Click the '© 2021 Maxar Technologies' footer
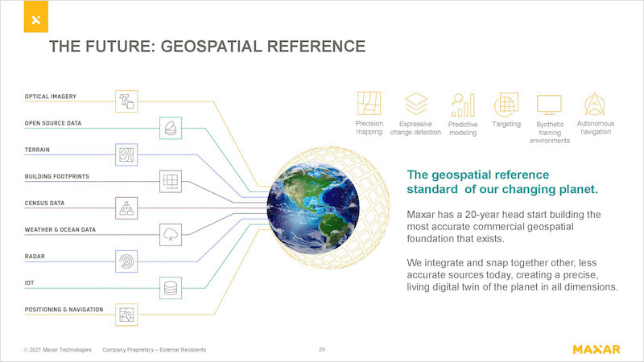644x362 pixels. click(57, 350)
